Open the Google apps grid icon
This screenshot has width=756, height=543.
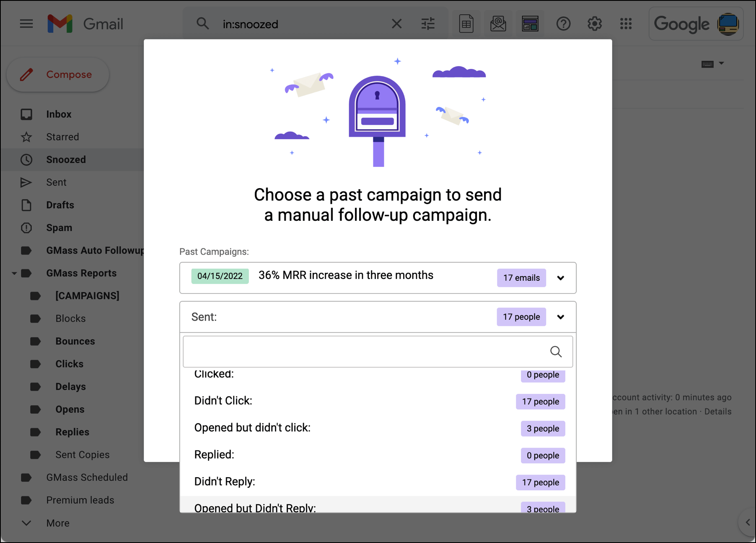(626, 24)
